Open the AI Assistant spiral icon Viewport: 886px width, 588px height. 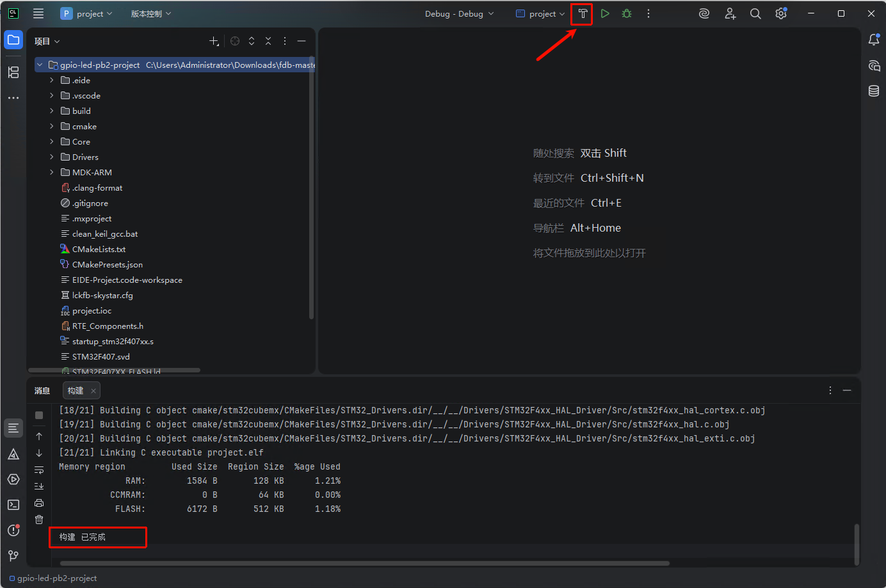point(704,13)
